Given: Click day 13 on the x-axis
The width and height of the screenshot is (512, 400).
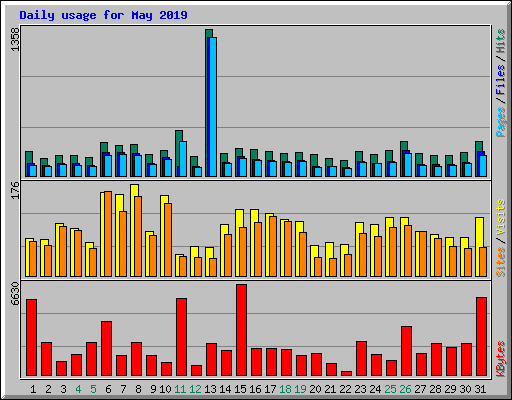Looking at the screenshot, I should [x=210, y=389].
